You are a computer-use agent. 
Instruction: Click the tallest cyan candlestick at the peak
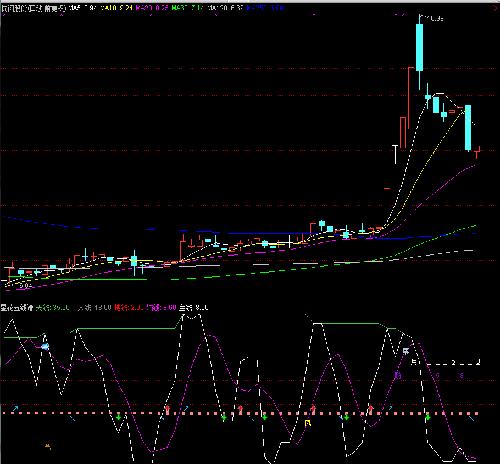click(419, 47)
